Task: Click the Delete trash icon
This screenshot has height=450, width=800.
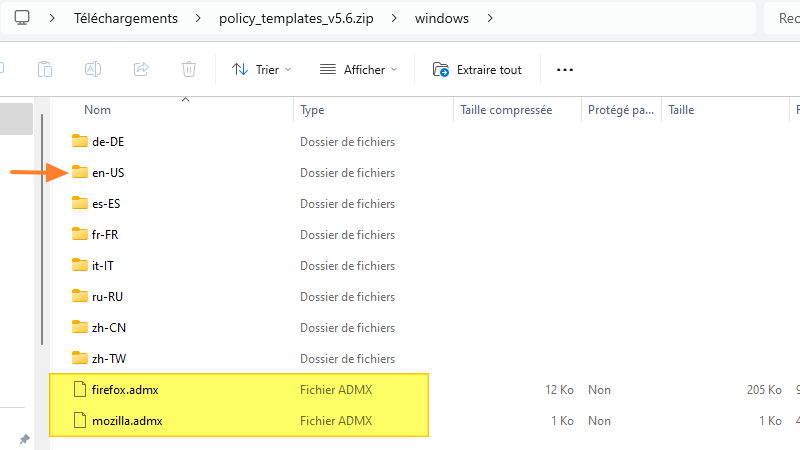Action: coord(189,69)
